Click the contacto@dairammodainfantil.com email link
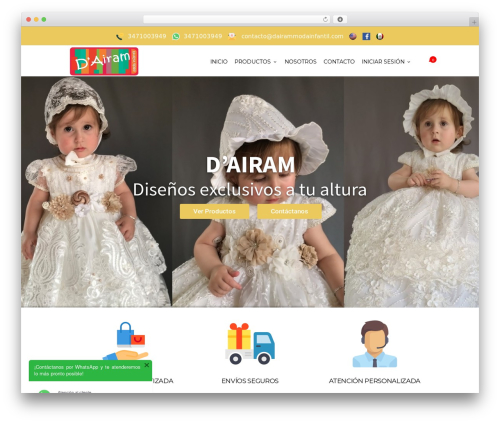500x423 pixels. click(292, 36)
